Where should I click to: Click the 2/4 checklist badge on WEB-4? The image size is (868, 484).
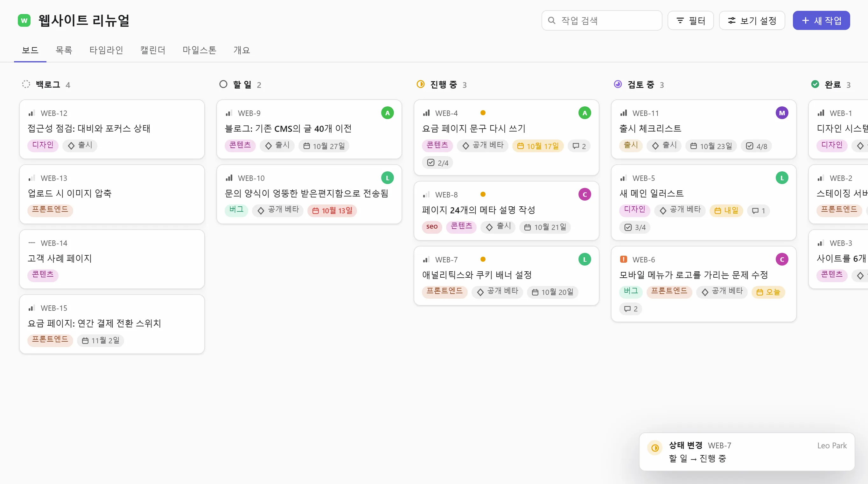click(x=437, y=163)
